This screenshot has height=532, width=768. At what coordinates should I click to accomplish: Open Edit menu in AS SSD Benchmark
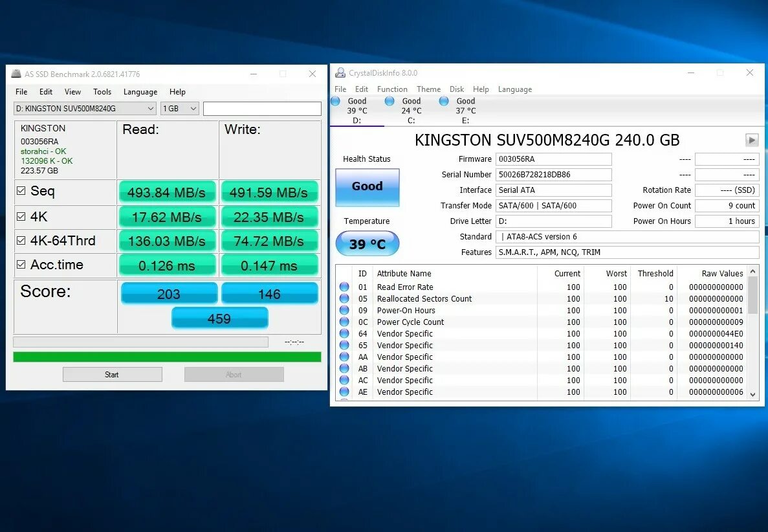point(46,92)
